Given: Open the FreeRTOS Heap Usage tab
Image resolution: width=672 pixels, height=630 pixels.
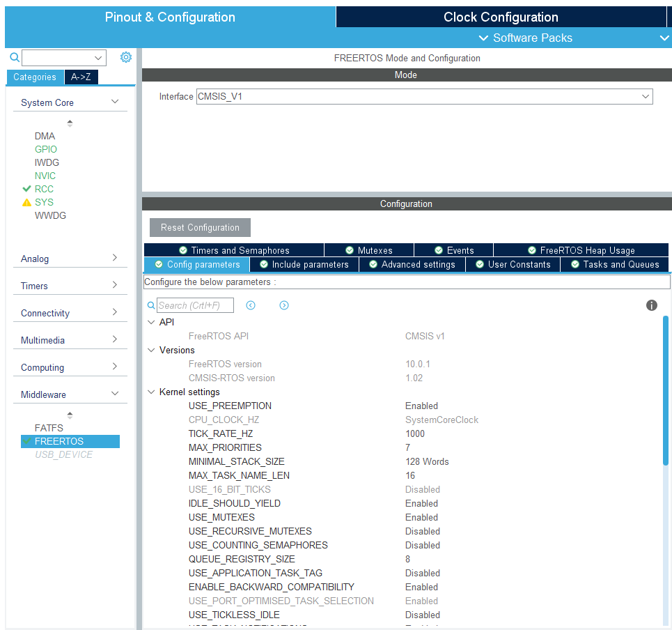Looking at the screenshot, I should pos(581,250).
